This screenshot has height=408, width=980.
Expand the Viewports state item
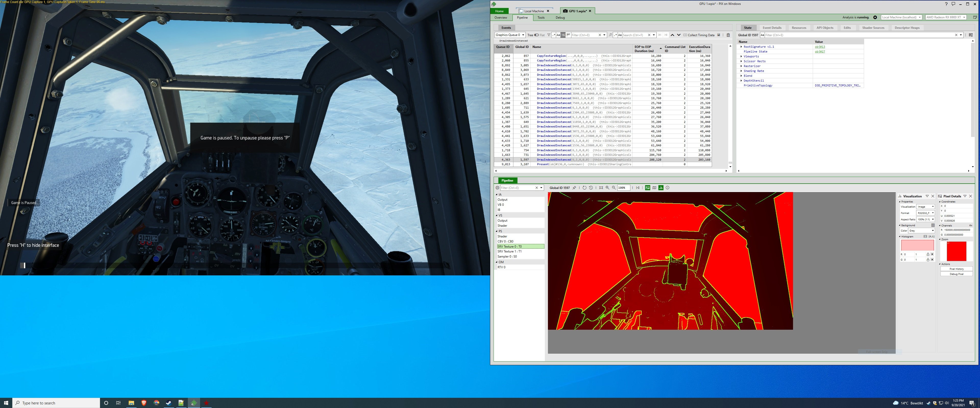(x=741, y=56)
